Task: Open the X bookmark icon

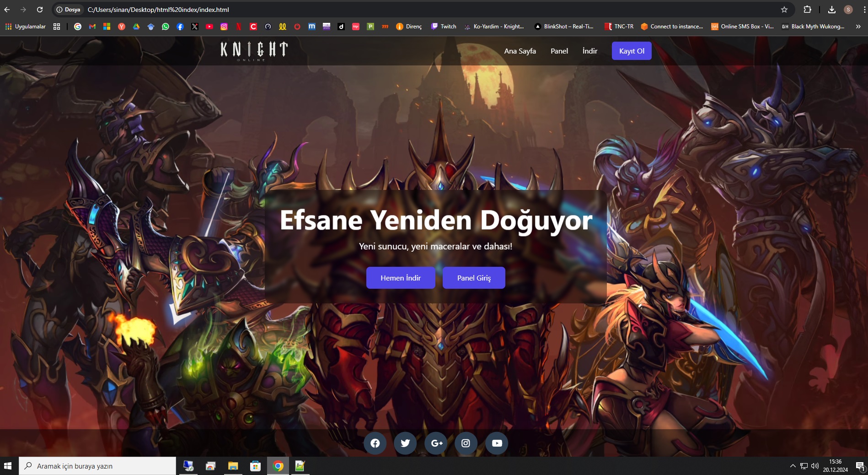Action: click(195, 27)
